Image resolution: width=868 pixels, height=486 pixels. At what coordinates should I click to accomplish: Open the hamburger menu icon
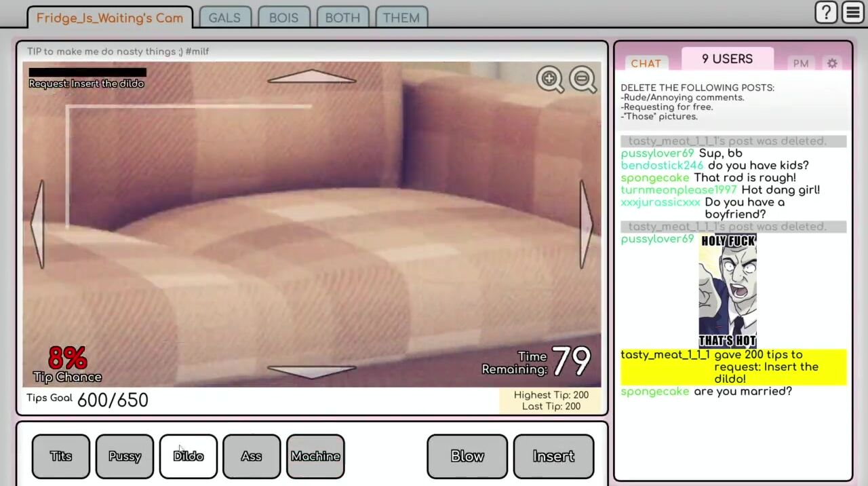point(852,12)
